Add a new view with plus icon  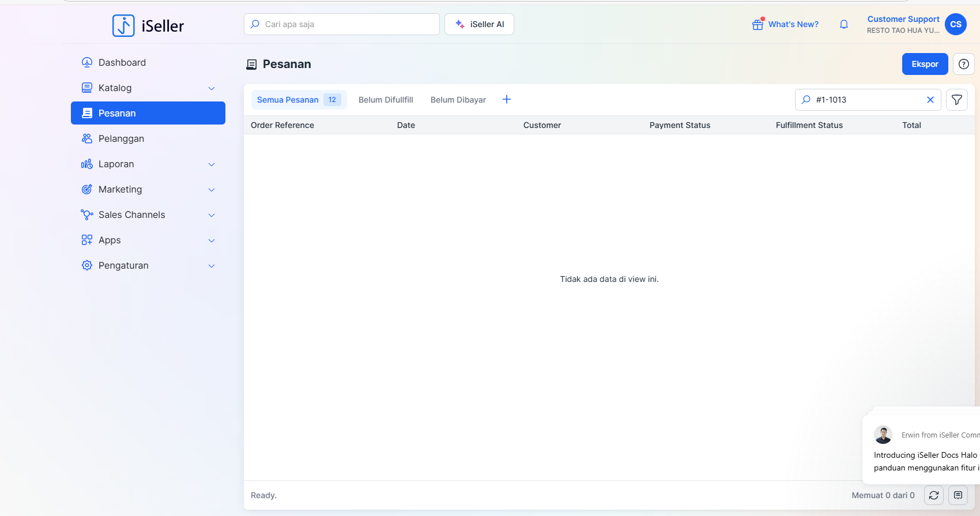point(507,100)
